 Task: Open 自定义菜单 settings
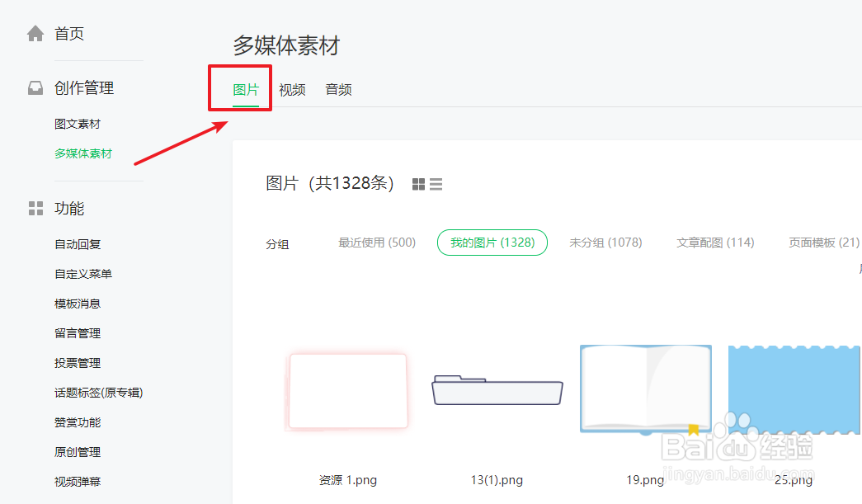tap(82, 273)
